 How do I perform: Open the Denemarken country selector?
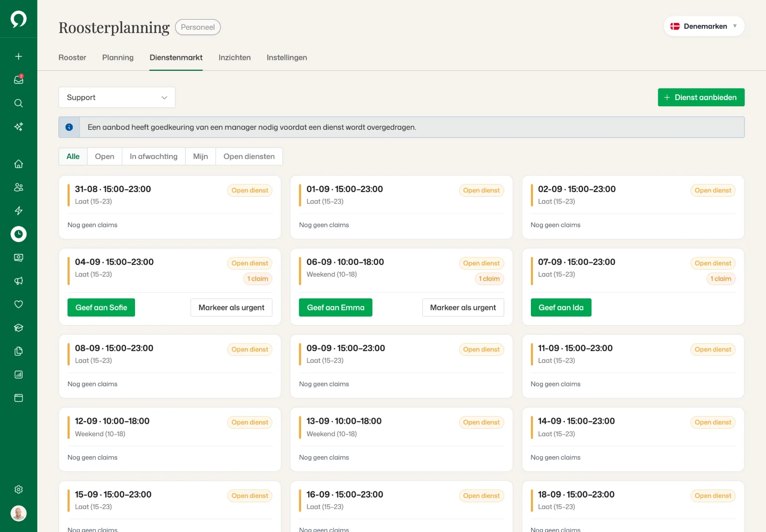coord(704,26)
